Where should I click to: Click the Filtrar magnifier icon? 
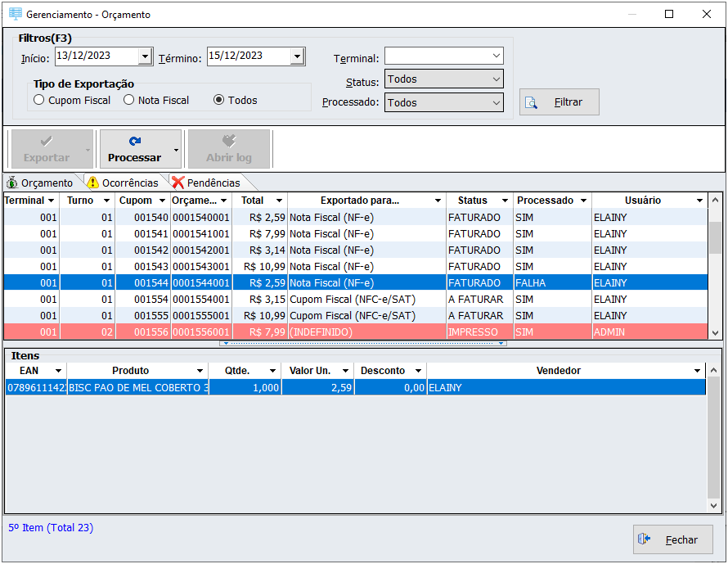point(532,102)
